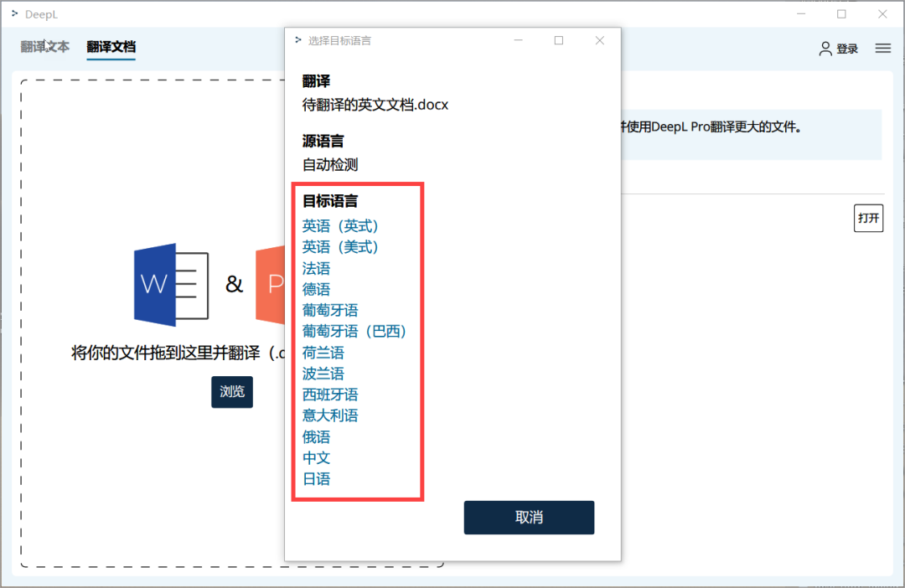Click the dialog title bar logo icon
Viewport: 905px width, 588px height.
[297, 40]
